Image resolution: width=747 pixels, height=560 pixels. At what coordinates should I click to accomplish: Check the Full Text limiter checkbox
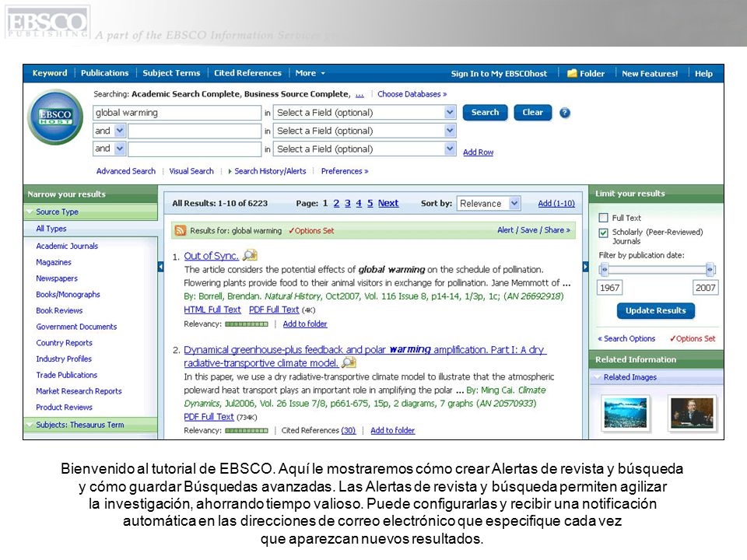coord(604,218)
